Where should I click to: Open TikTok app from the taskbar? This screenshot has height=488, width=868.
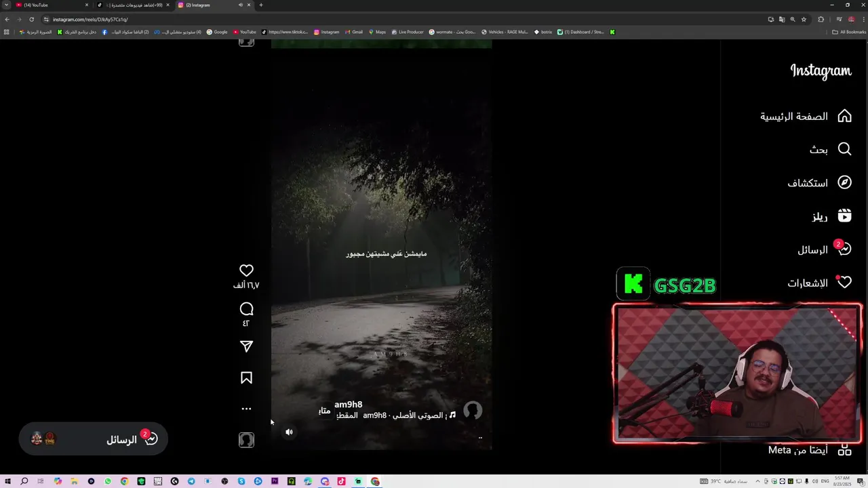pos(341,481)
